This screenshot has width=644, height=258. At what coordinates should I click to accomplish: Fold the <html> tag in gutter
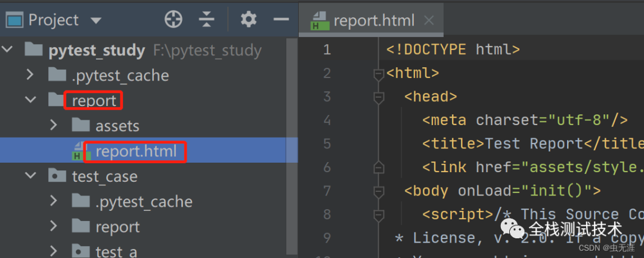pos(378,74)
